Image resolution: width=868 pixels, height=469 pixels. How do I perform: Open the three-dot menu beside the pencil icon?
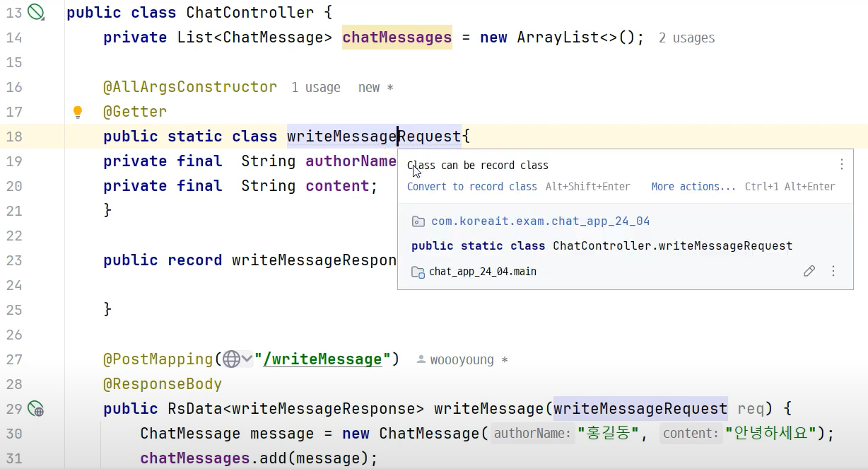(833, 271)
